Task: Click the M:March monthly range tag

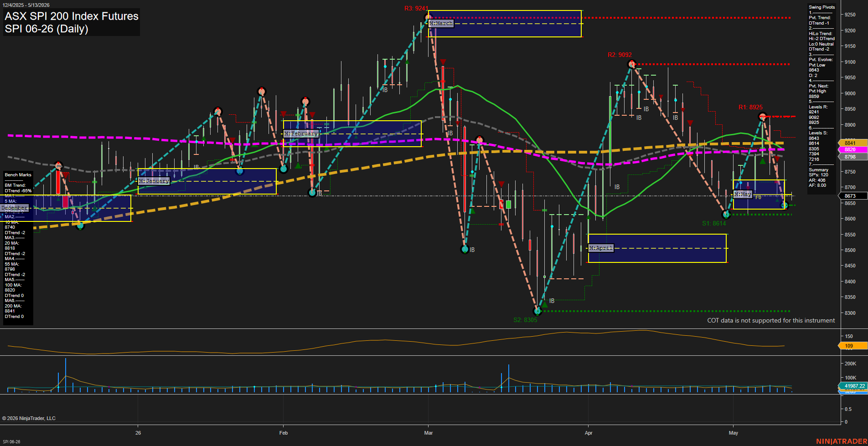Action: [x=441, y=23]
